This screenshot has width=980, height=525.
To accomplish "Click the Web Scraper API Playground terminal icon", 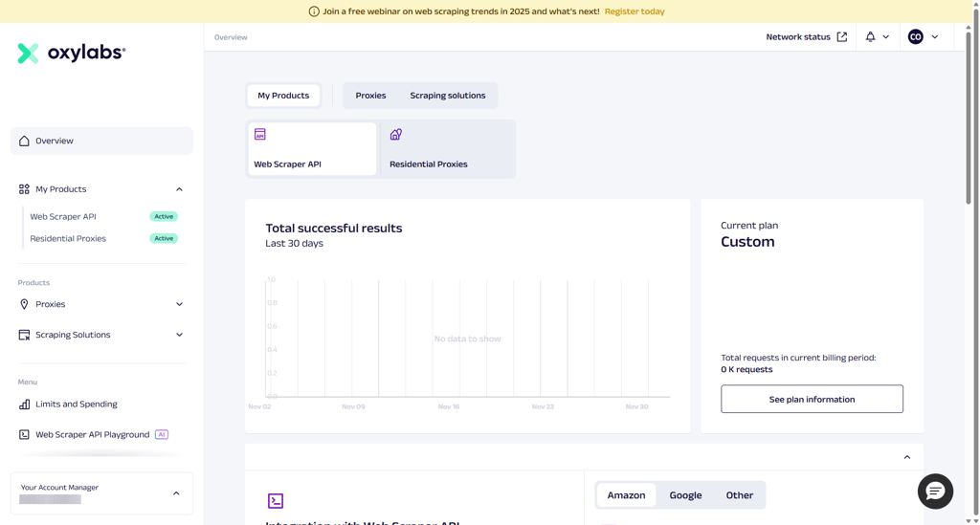I will (x=24, y=434).
